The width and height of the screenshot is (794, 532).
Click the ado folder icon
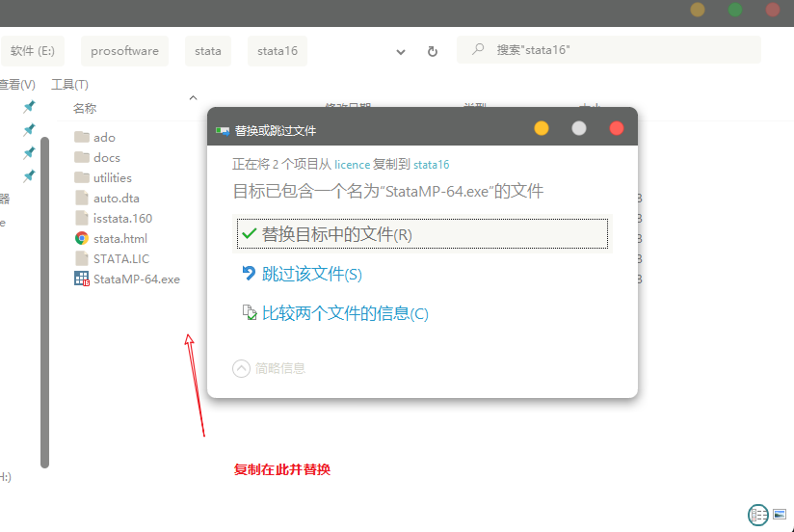tap(82, 137)
